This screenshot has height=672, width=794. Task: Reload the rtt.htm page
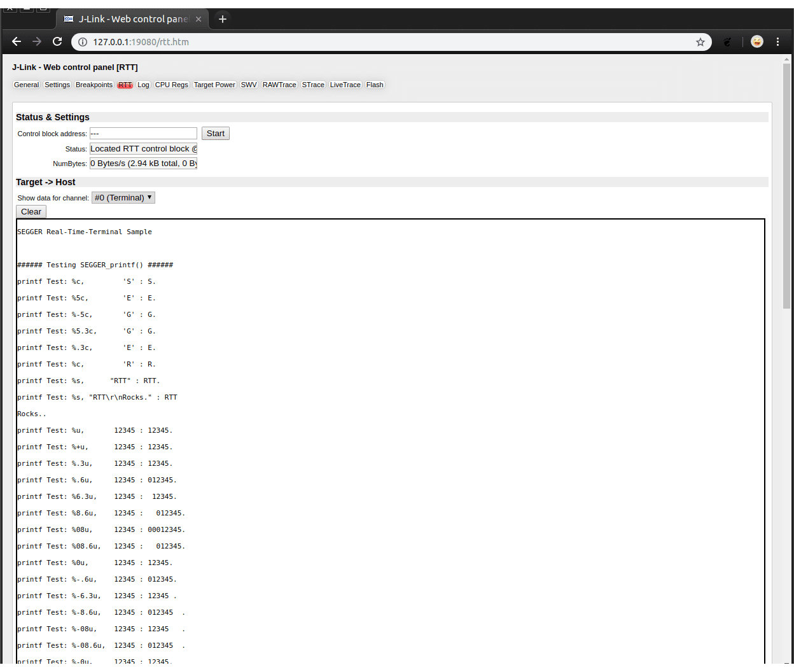(57, 42)
